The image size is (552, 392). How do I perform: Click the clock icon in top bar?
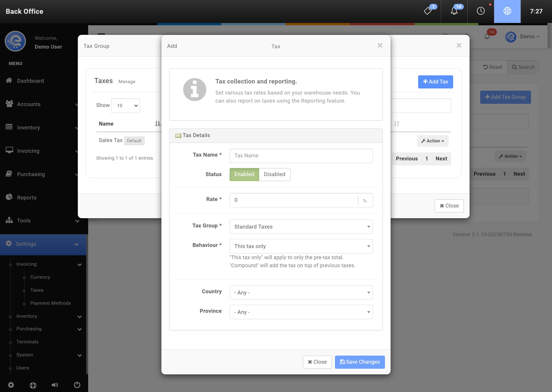481,11
